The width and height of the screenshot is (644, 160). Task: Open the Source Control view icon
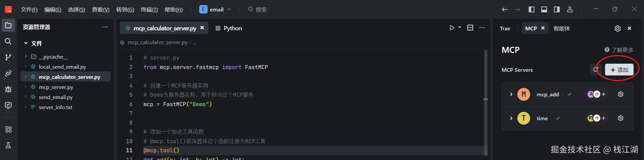coord(8,57)
